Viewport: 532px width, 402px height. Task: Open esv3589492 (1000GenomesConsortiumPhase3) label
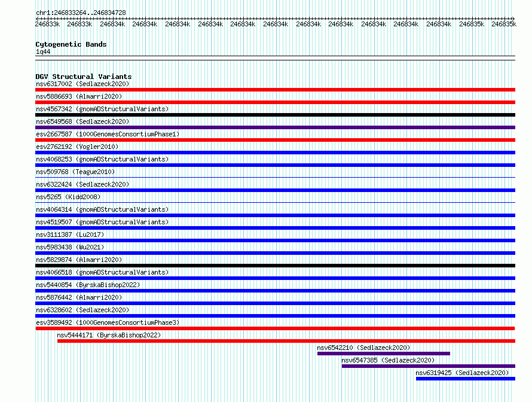108,322
